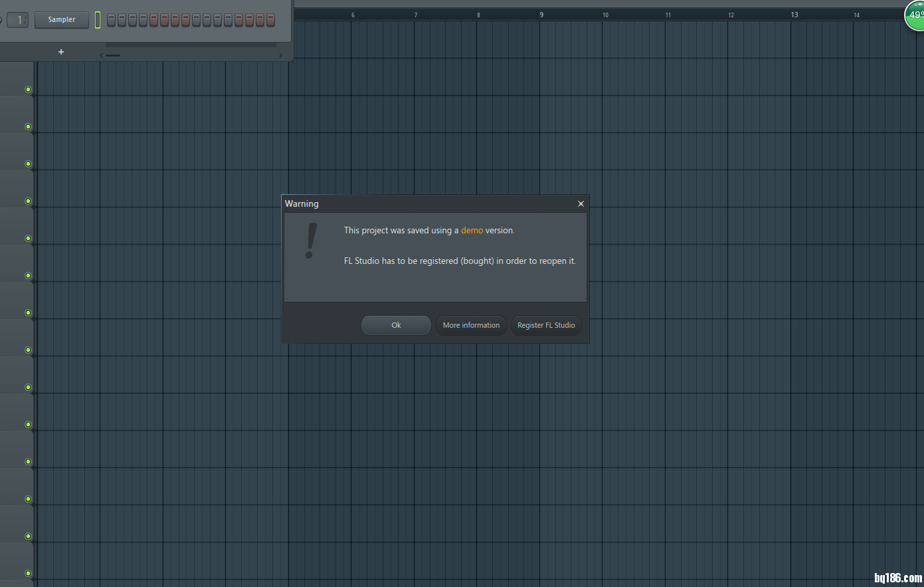Jump to bar 12 on the playlist ruler

731,15
